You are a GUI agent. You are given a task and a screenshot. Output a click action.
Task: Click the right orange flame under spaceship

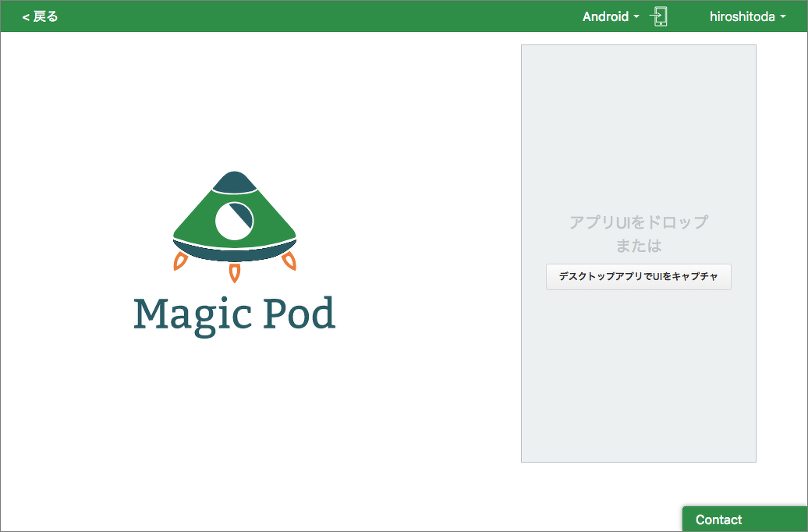pos(289,261)
